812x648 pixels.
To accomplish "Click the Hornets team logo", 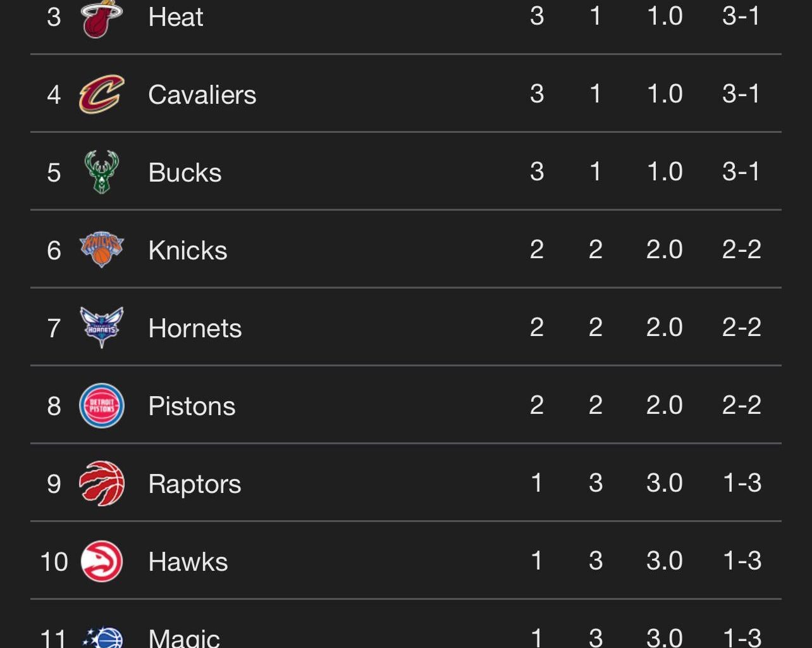I will point(101,327).
